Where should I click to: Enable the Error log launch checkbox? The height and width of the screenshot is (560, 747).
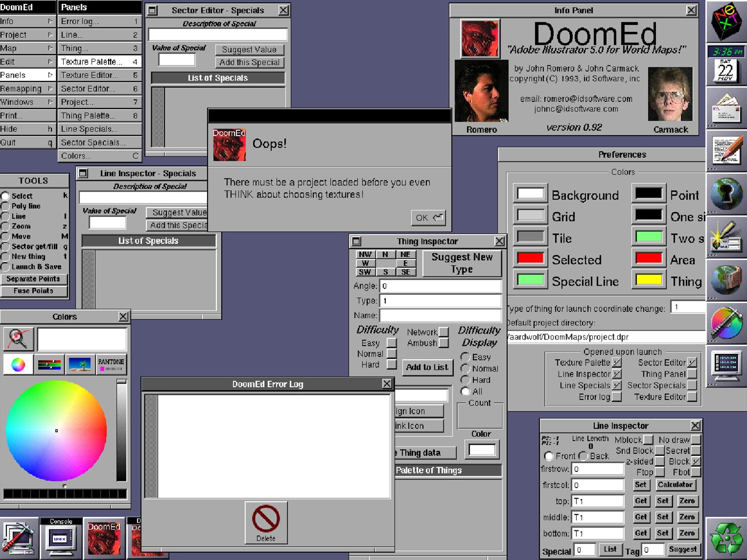tap(617, 397)
